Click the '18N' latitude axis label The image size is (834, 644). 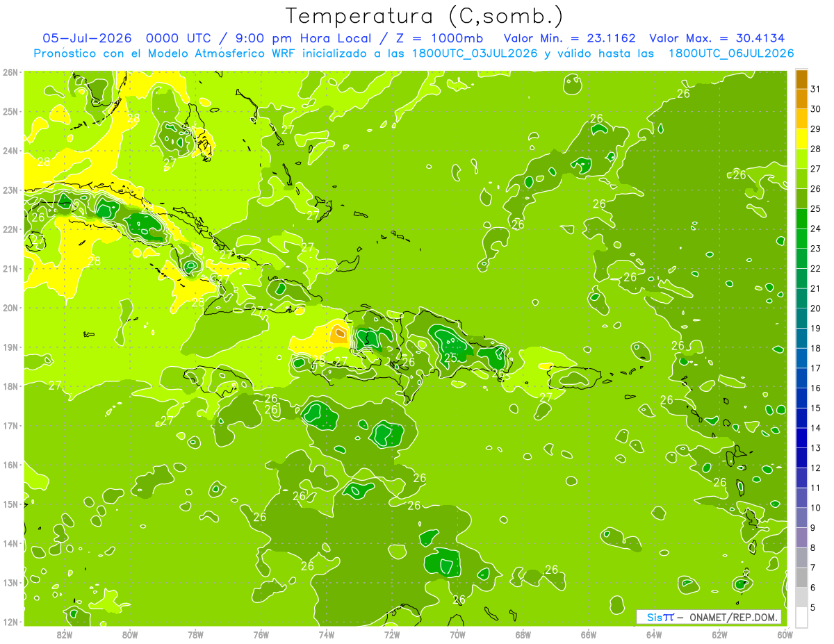click(x=10, y=386)
